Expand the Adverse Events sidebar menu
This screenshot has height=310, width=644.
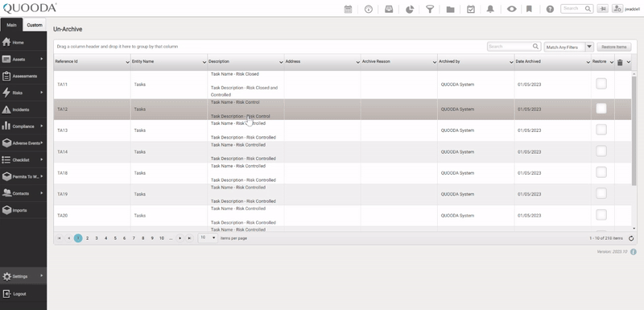[x=23, y=143]
